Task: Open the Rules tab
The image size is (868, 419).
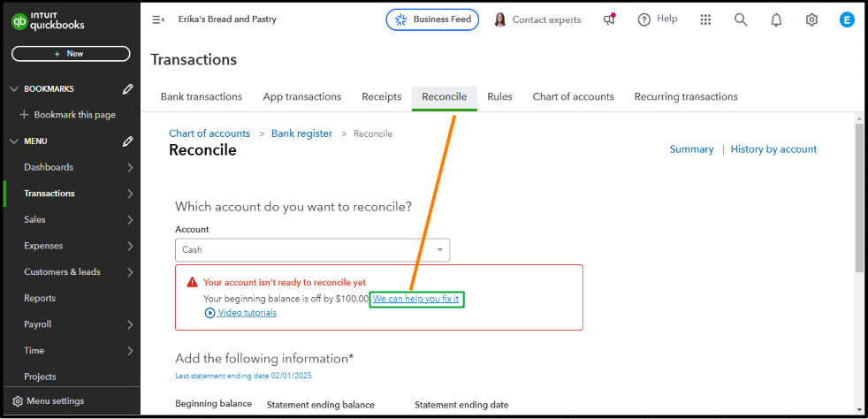Action: 499,96
